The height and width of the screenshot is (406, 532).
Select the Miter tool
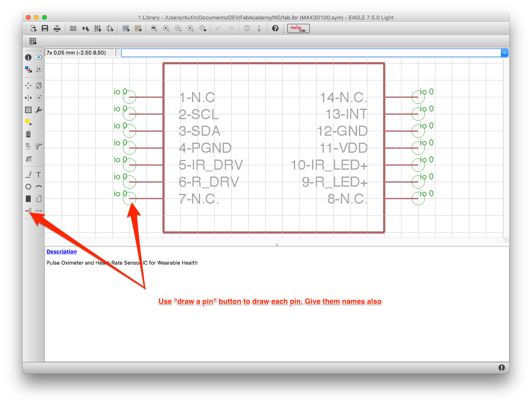(39, 146)
